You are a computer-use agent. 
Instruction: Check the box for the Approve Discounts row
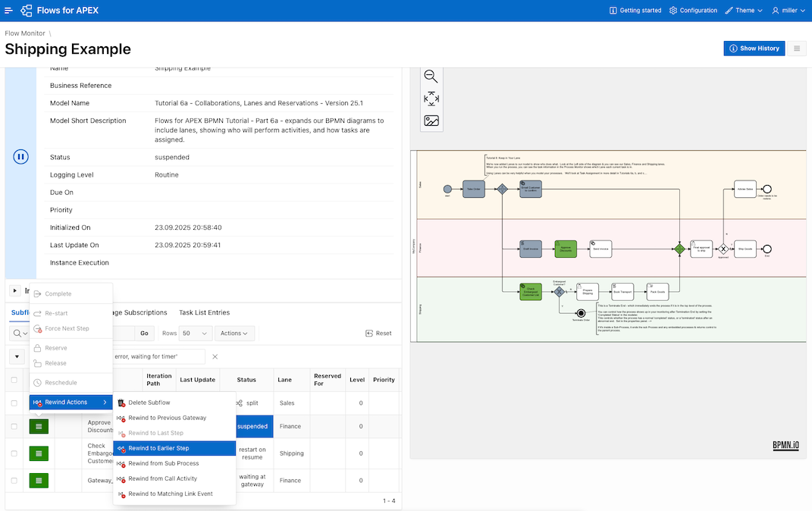tap(14, 426)
